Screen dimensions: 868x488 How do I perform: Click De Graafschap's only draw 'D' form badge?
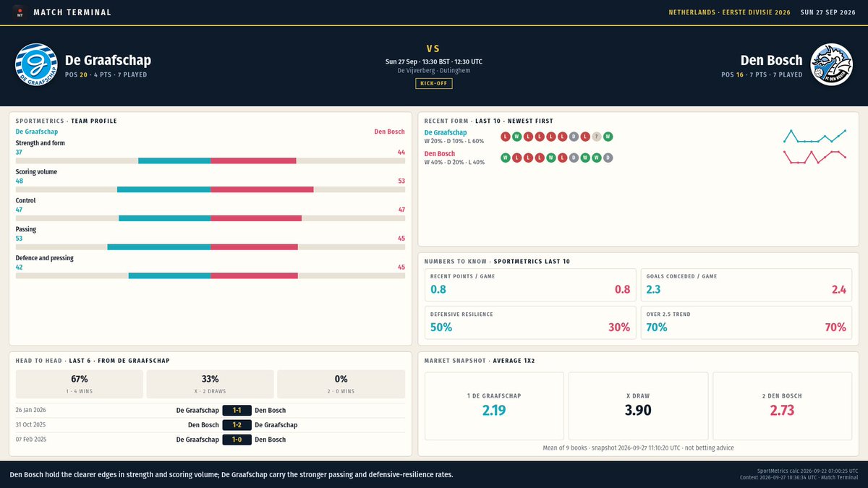[574, 137]
